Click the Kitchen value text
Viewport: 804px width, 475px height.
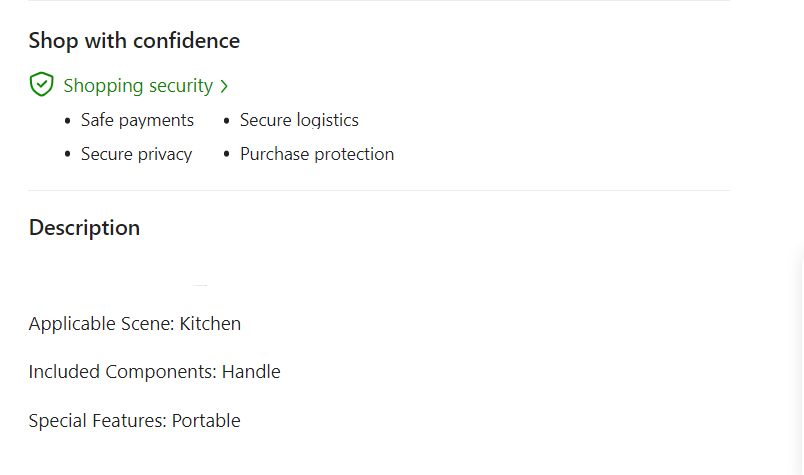point(210,324)
